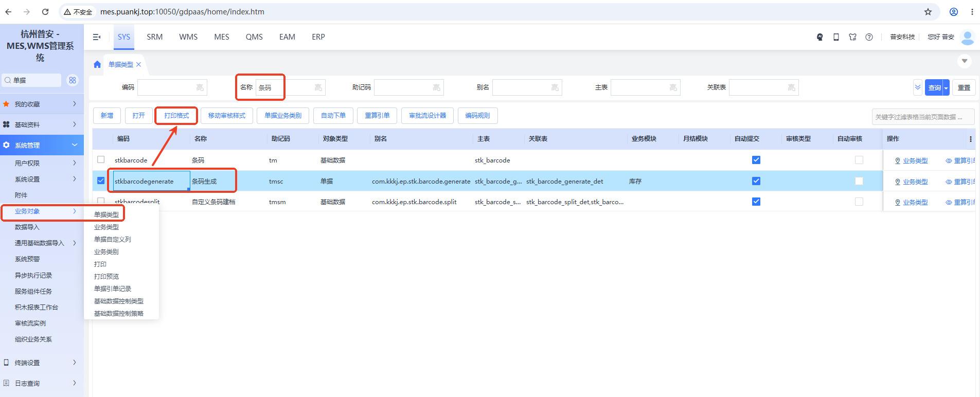Expand more filters double-chevron button
This screenshot has width=980, height=397.
(918, 87)
